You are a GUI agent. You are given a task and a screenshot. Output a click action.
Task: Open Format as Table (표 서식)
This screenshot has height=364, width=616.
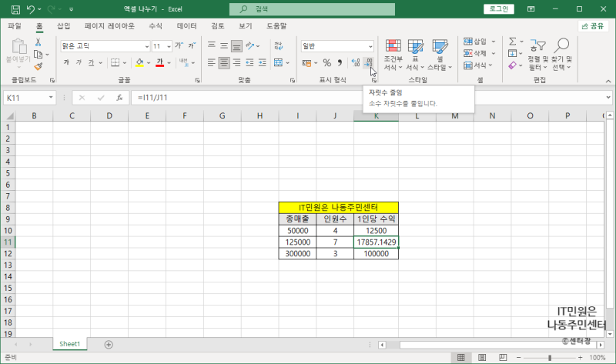[415, 55]
